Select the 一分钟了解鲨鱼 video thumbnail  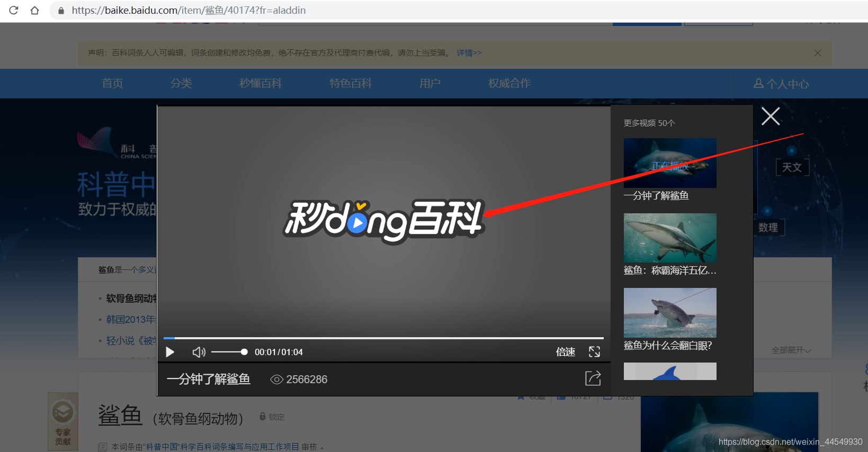click(670, 163)
